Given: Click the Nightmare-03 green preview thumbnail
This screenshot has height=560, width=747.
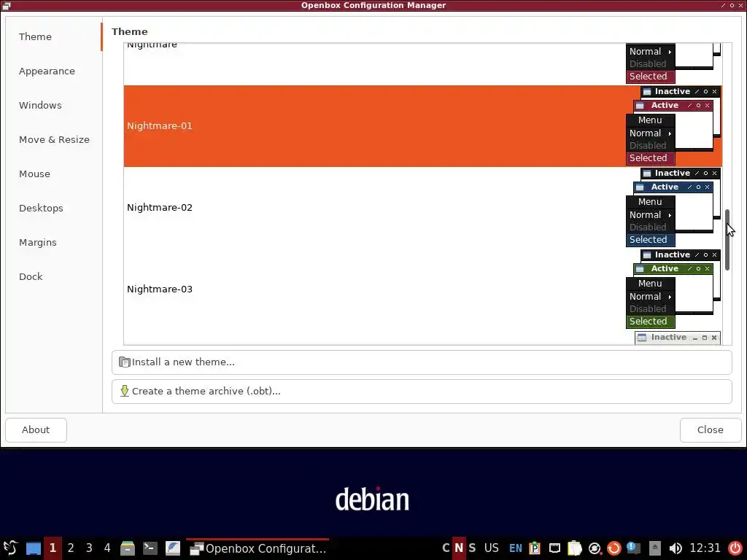Looking at the screenshot, I should [673, 289].
